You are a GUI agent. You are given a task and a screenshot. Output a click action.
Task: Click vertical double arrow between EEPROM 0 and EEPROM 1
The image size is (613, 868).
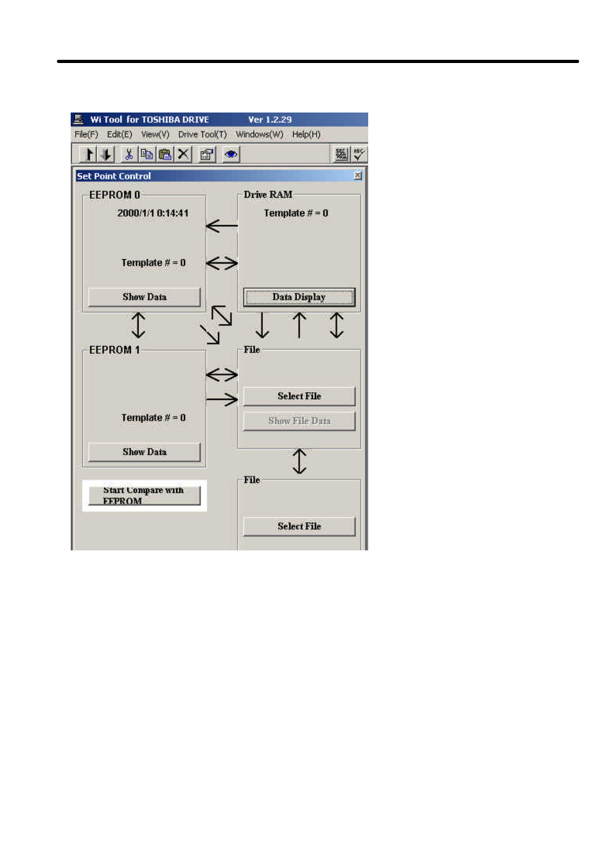pyautogui.click(x=138, y=325)
